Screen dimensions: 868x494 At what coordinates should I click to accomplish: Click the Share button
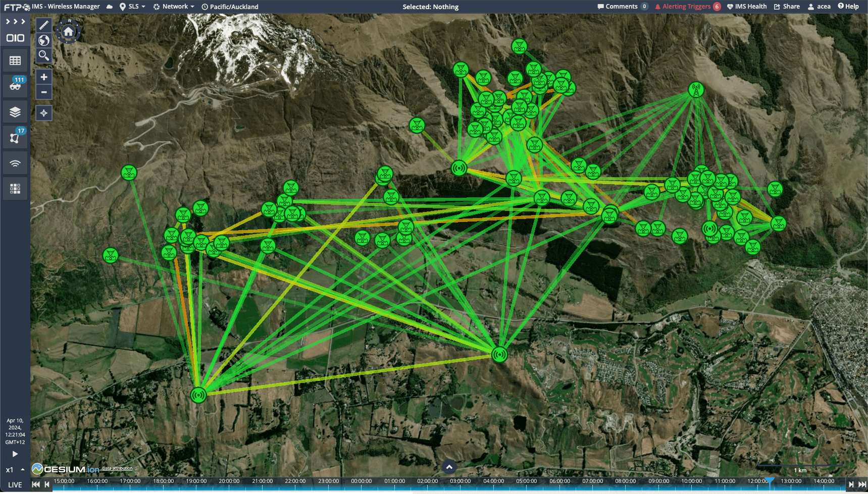[x=787, y=7]
